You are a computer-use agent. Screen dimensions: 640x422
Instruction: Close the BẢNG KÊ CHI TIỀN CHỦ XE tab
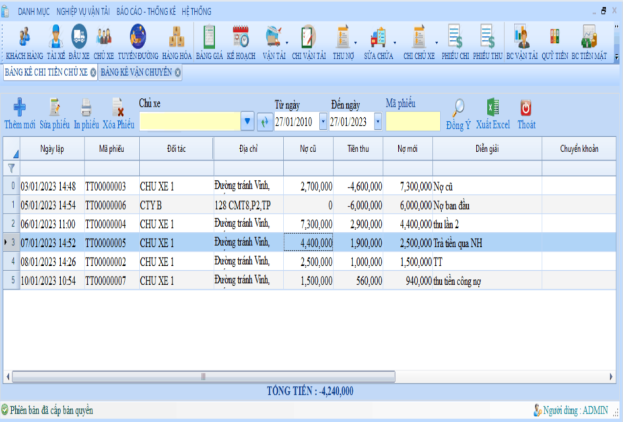tap(93, 72)
